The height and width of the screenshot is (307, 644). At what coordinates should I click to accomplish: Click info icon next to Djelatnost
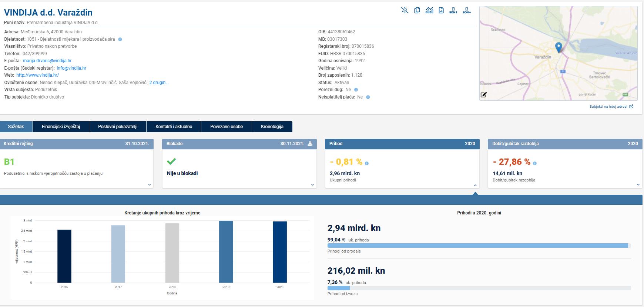coord(120,39)
